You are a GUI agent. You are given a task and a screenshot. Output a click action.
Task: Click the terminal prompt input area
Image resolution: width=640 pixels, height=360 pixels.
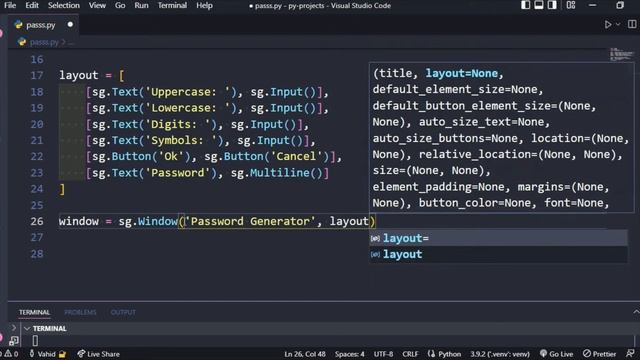[x=35, y=340]
